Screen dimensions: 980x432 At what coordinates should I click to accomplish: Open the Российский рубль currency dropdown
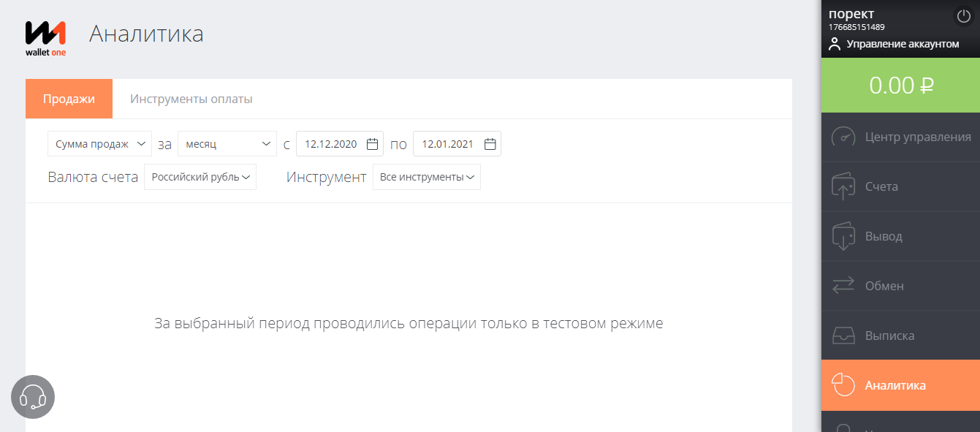point(200,177)
